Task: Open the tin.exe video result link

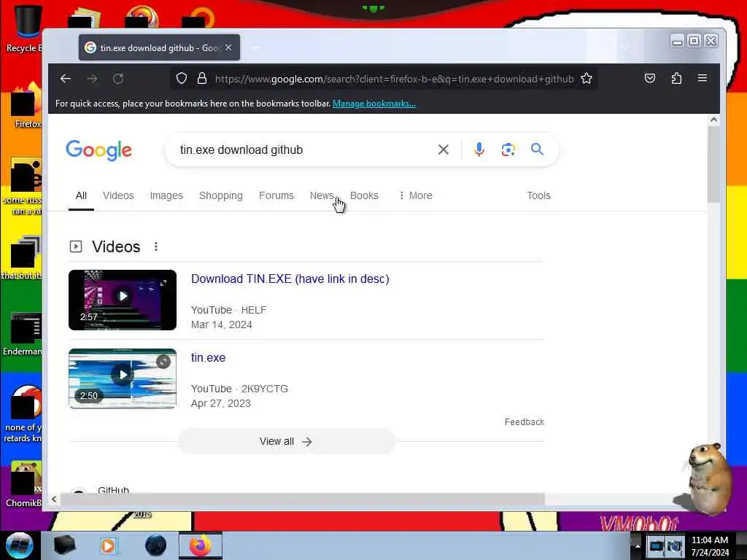Action: pyautogui.click(x=208, y=357)
